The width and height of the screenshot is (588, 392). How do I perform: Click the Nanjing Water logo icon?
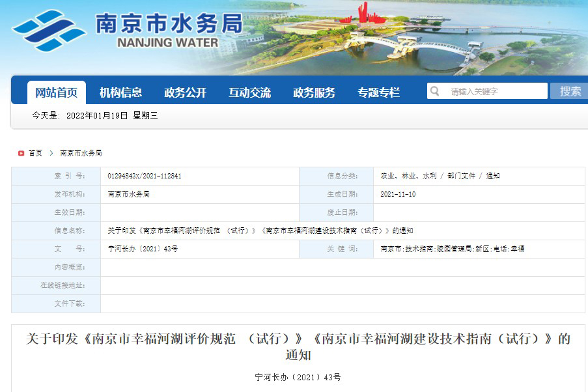point(49,30)
